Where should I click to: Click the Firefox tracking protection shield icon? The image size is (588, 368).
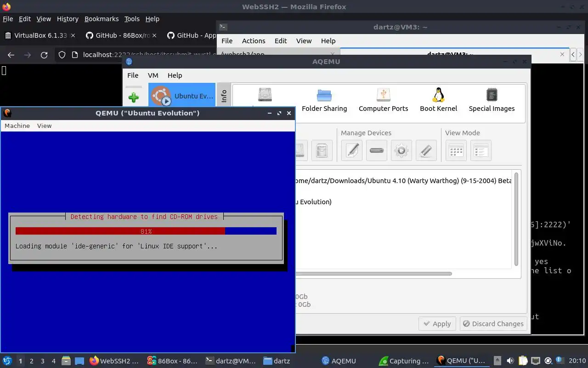pos(62,55)
